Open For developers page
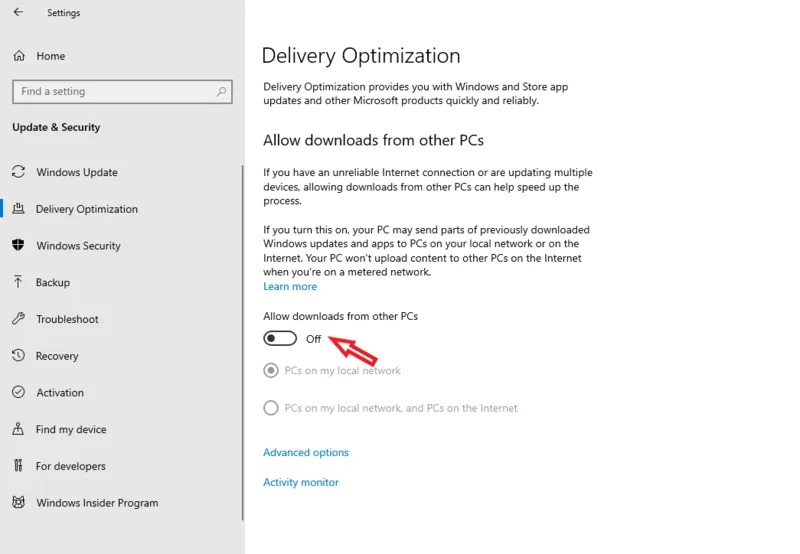Viewport: 800px width, 554px height. (71, 466)
